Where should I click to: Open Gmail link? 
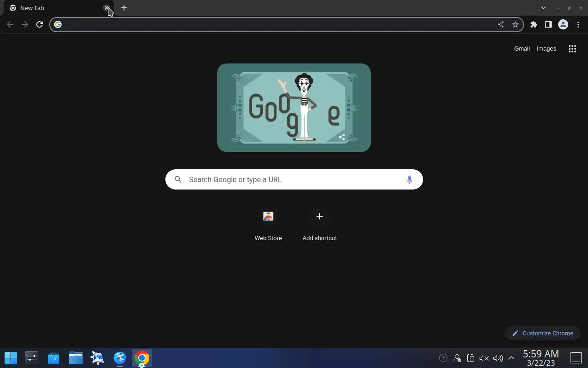click(522, 49)
